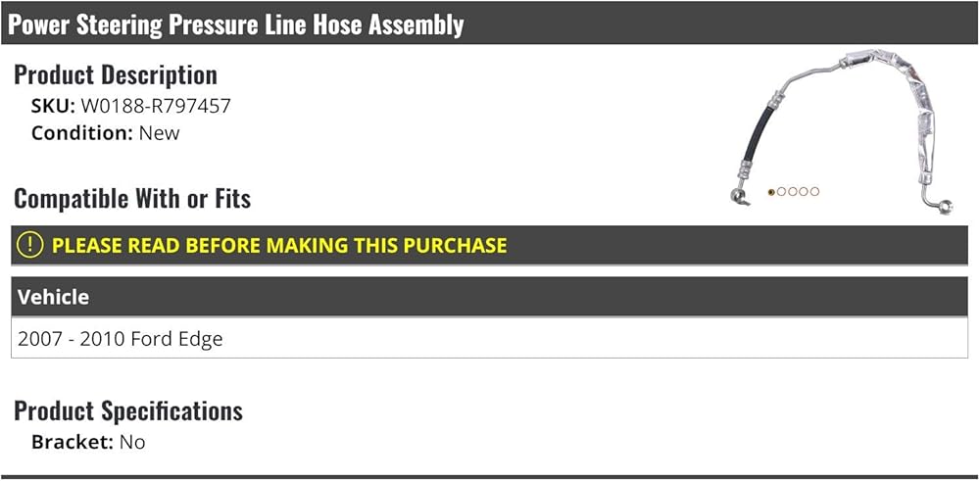Click the Bracket: No specification
This screenshot has height=481, width=980.
(x=88, y=442)
